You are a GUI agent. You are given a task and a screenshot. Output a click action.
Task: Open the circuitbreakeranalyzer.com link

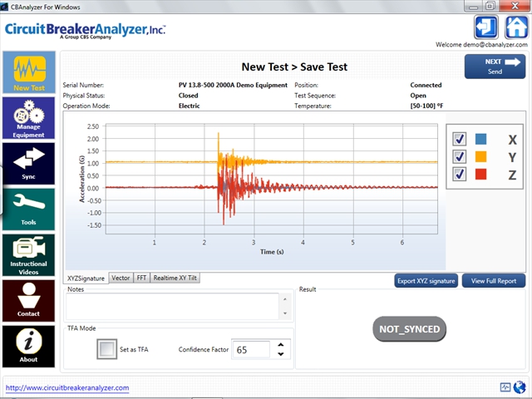click(67, 388)
